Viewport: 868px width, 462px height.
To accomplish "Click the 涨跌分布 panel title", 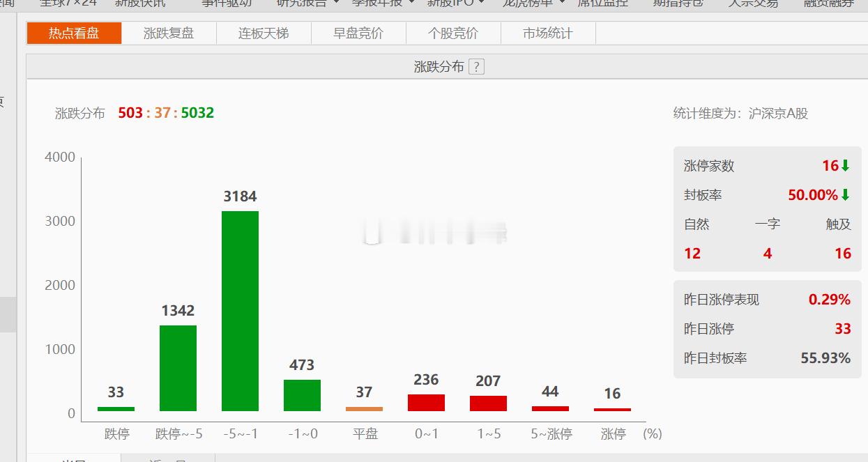I will (439, 67).
